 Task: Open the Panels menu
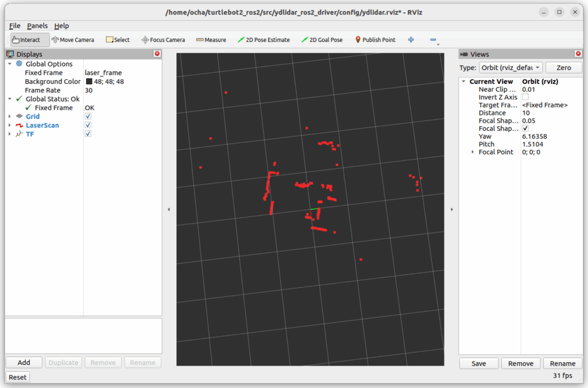pyautogui.click(x=37, y=26)
